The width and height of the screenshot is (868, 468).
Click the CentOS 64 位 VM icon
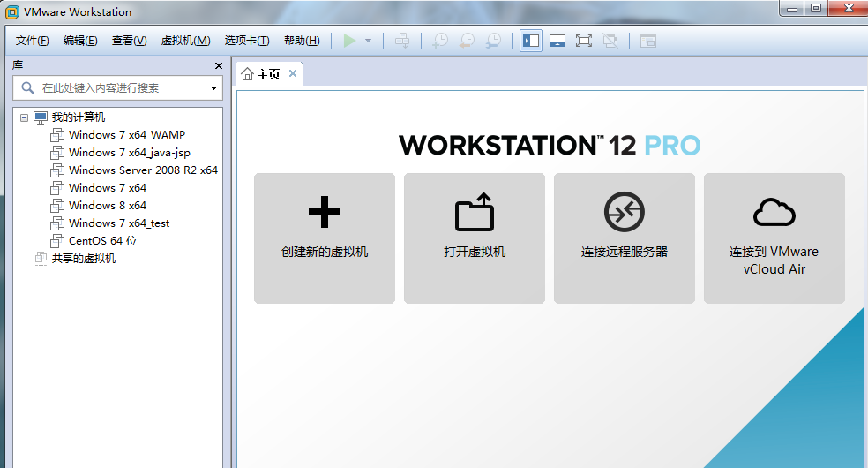[x=57, y=241]
